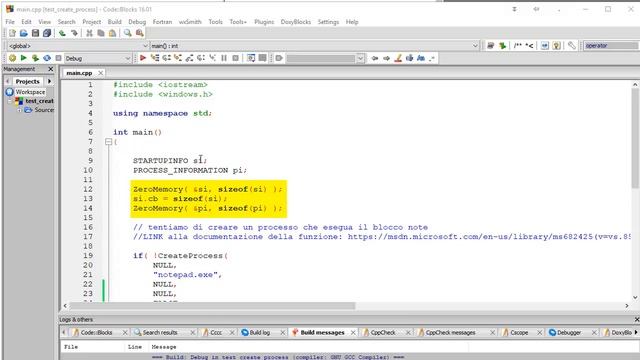640x360 pixels.
Task: Click the Save all files icon
Action: click(47, 33)
